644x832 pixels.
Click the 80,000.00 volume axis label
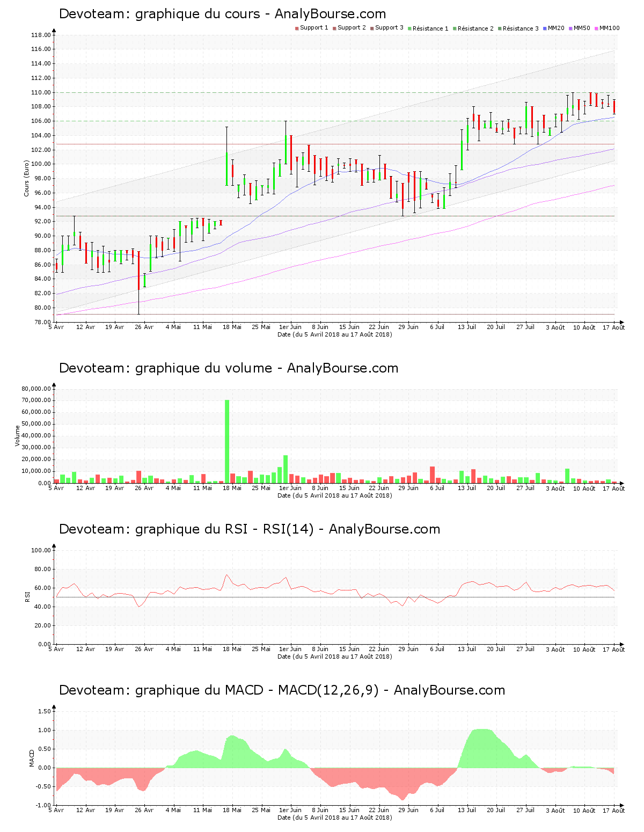click(x=36, y=389)
